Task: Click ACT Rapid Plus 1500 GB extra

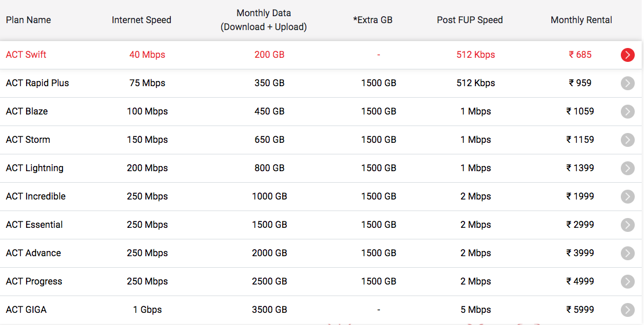Action: tap(379, 83)
